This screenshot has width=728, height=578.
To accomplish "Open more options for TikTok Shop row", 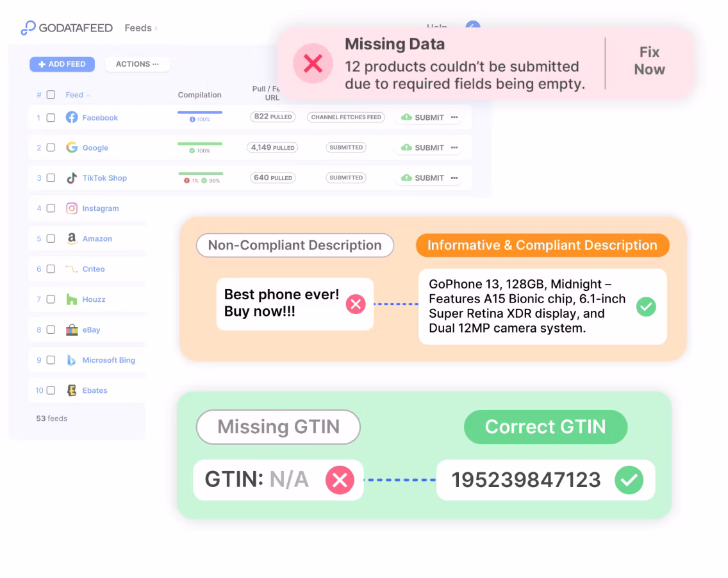I will click(x=454, y=178).
